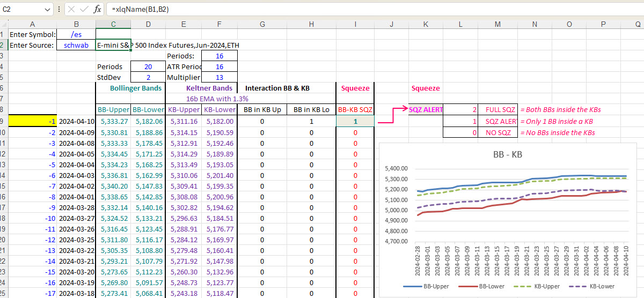This screenshot has width=644, height=298.
Task: Select the source cell containing schwab
Action: click(76, 46)
